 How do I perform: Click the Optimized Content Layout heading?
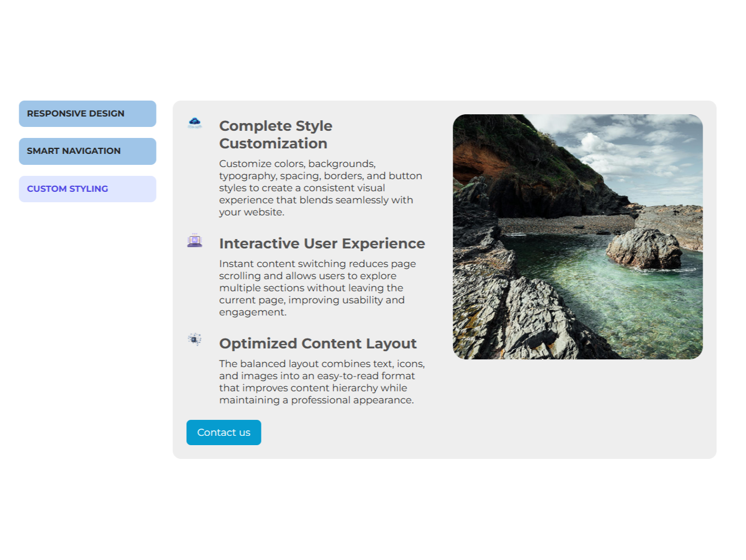318,343
